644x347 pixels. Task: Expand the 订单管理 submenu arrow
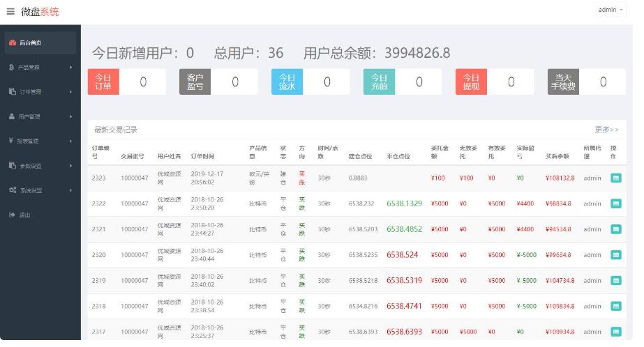point(70,92)
